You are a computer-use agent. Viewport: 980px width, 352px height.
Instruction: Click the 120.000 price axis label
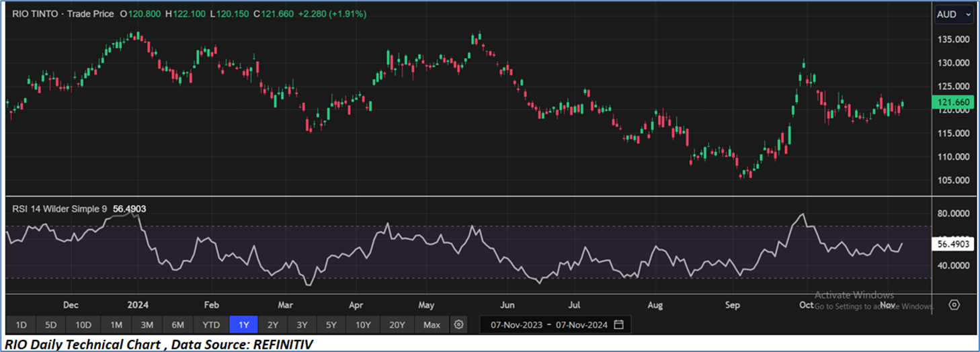coord(952,110)
